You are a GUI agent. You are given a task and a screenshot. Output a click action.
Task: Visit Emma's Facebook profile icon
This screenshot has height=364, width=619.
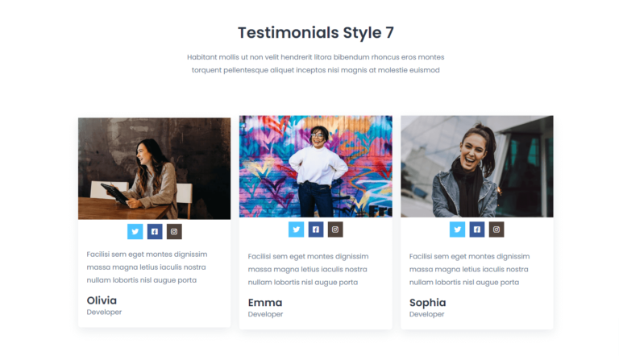coord(315,230)
